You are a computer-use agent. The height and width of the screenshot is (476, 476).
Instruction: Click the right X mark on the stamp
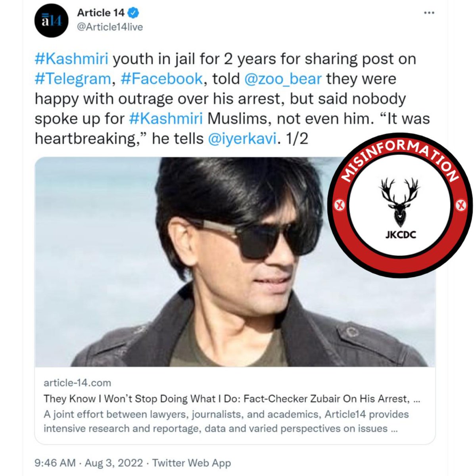click(x=461, y=205)
